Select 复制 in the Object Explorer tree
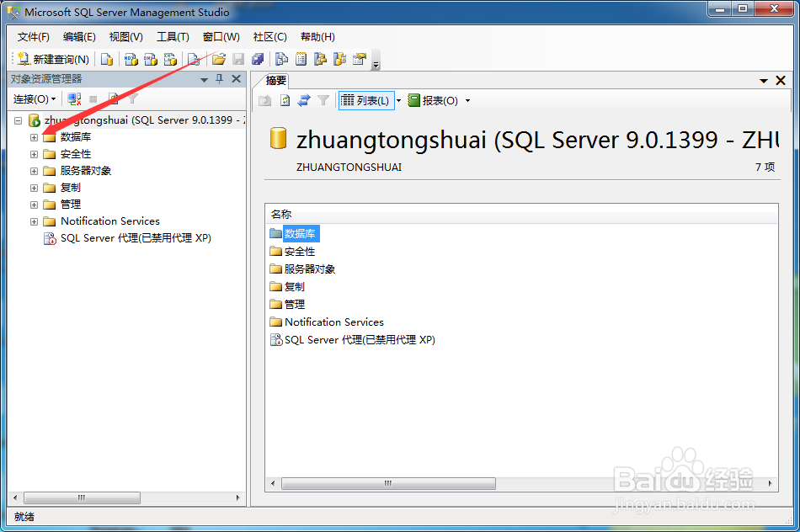 71,188
